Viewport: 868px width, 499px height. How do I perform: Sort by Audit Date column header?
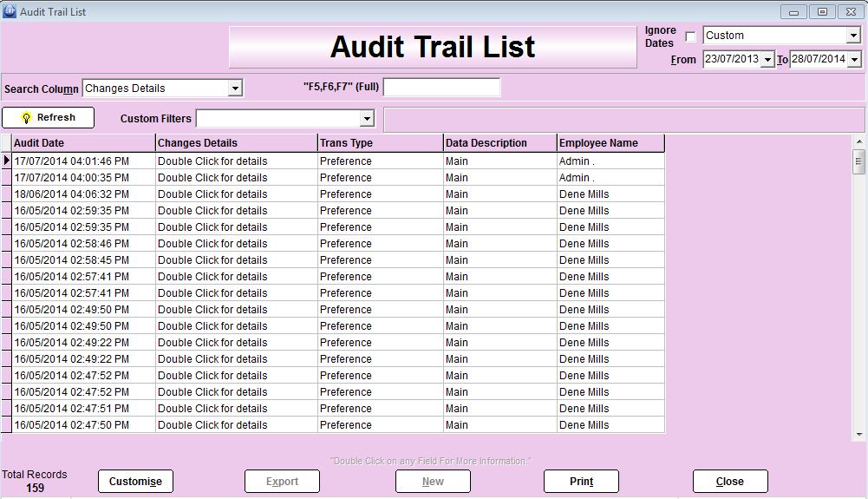click(84, 143)
